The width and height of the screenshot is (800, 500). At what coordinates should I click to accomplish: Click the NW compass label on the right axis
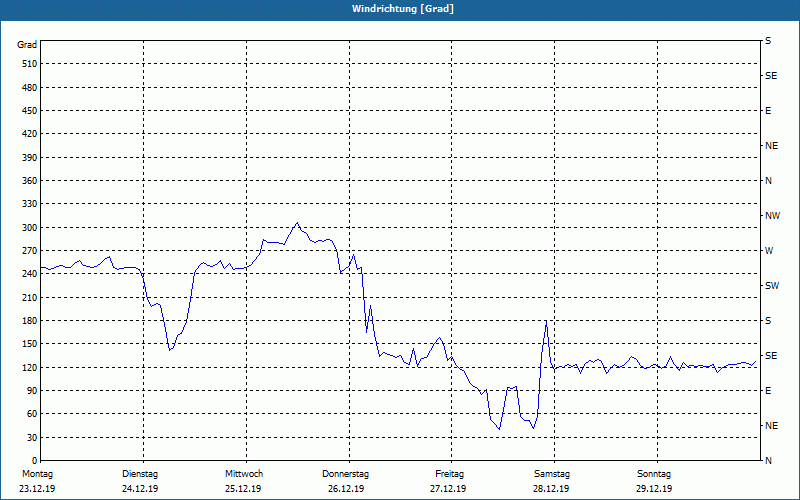[x=772, y=216]
